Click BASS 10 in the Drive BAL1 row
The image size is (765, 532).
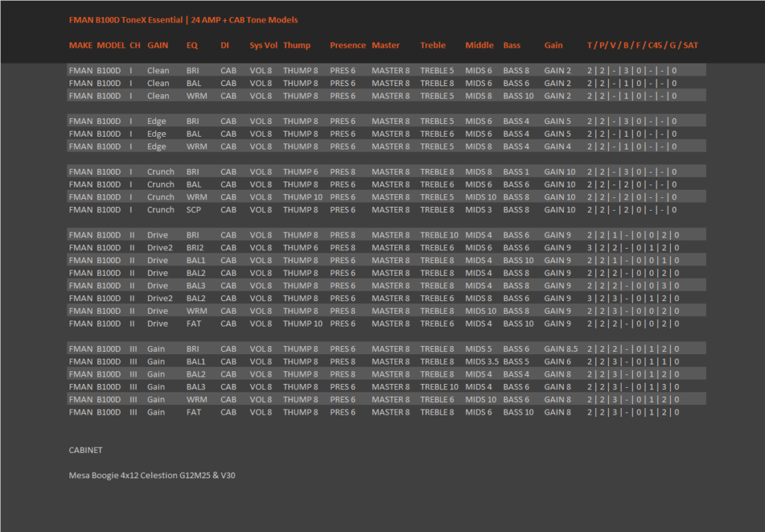pyautogui.click(x=518, y=261)
